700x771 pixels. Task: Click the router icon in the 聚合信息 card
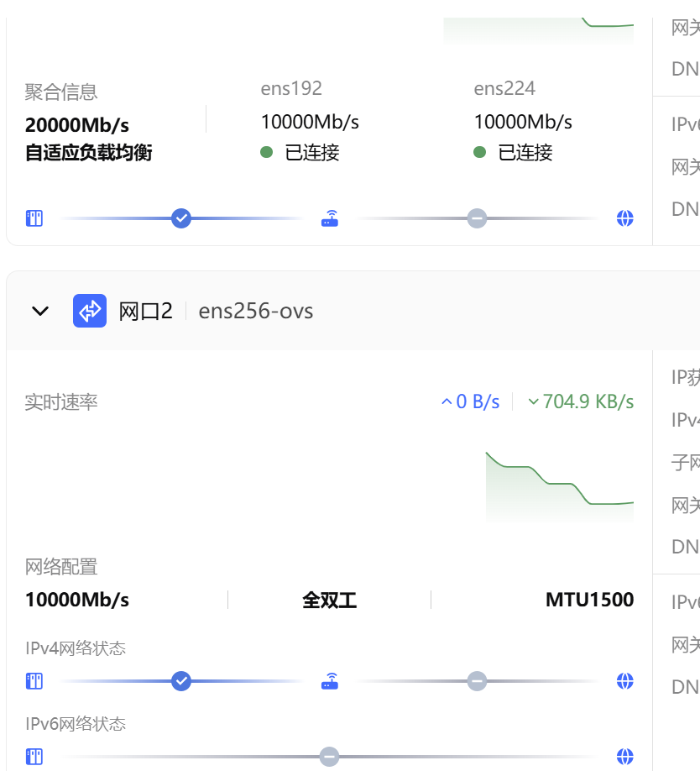click(x=330, y=219)
